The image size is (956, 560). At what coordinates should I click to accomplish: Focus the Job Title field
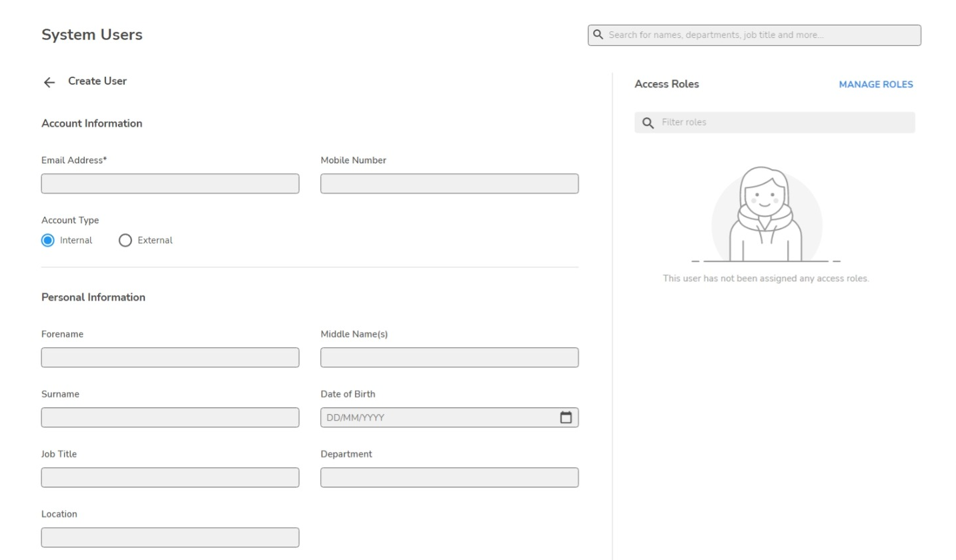click(x=170, y=477)
